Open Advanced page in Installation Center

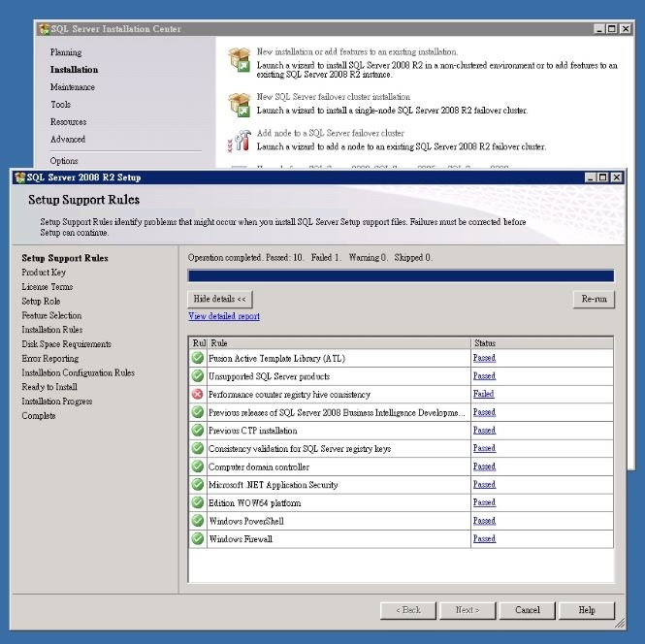pos(68,139)
